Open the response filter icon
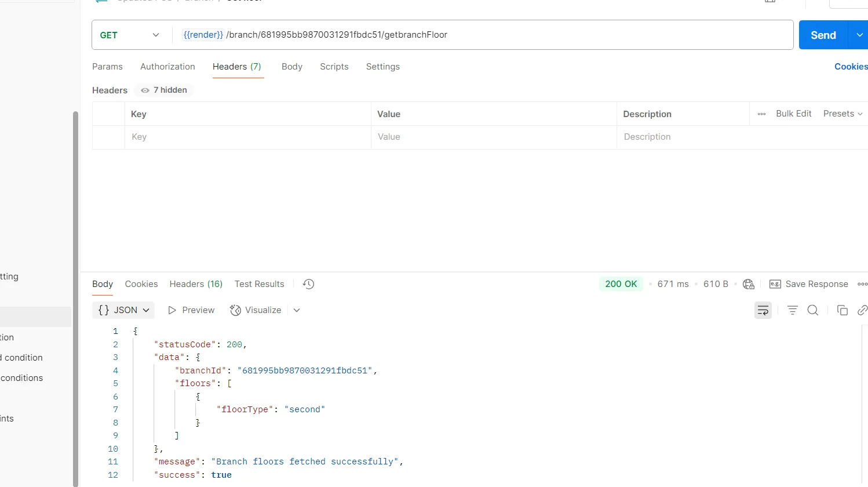The width and height of the screenshot is (868, 487). point(792,311)
